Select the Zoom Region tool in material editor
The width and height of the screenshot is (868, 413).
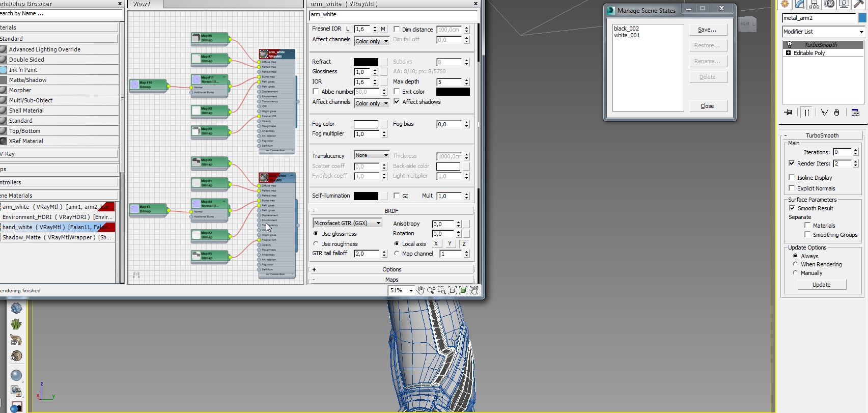441,290
